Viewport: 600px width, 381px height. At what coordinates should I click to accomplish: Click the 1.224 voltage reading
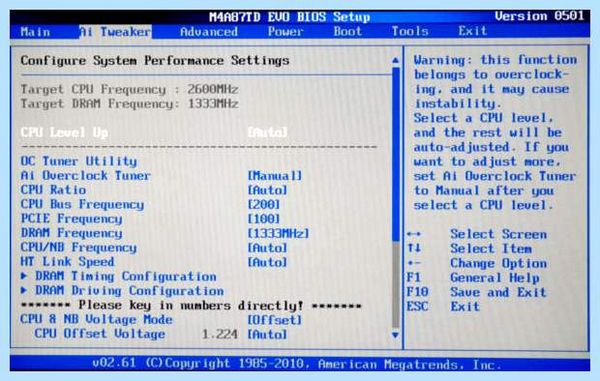220,334
